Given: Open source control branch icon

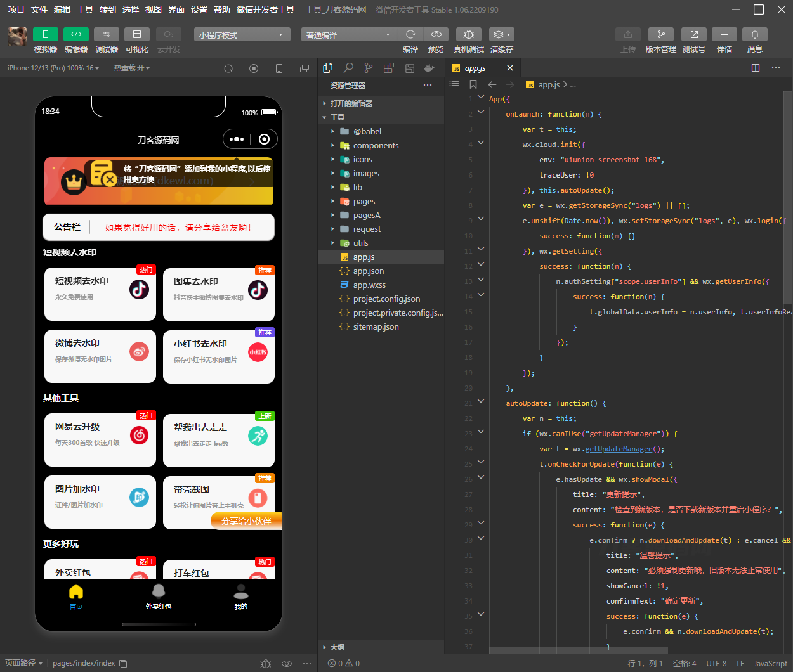Looking at the screenshot, I should pyautogui.click(x=369, y=68).
